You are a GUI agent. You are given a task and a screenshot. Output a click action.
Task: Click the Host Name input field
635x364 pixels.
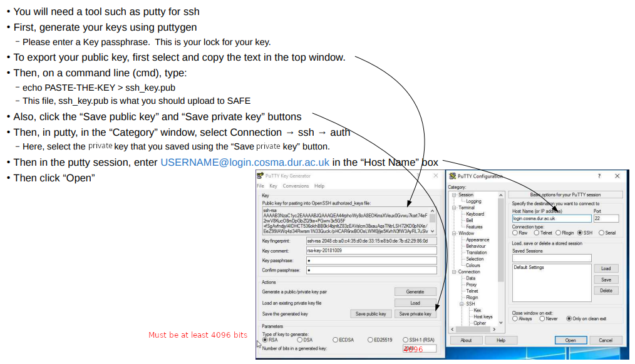coord(552,218)
